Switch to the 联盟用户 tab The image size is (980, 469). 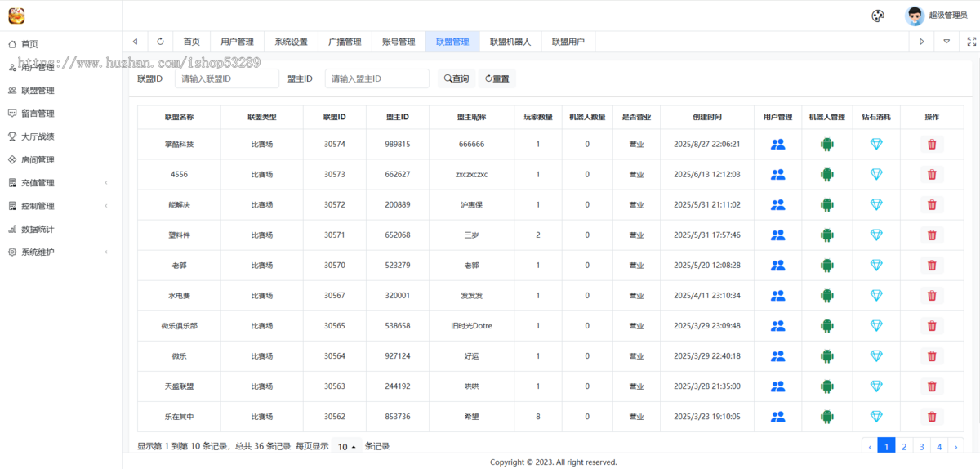click(x=568, y=42)
